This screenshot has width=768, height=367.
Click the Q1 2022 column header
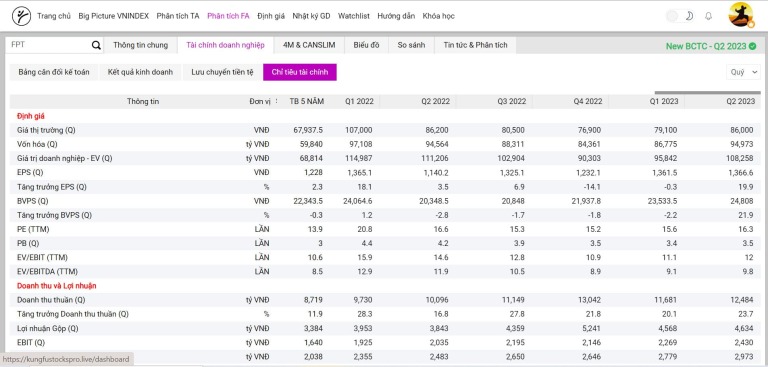click(359, 101)
